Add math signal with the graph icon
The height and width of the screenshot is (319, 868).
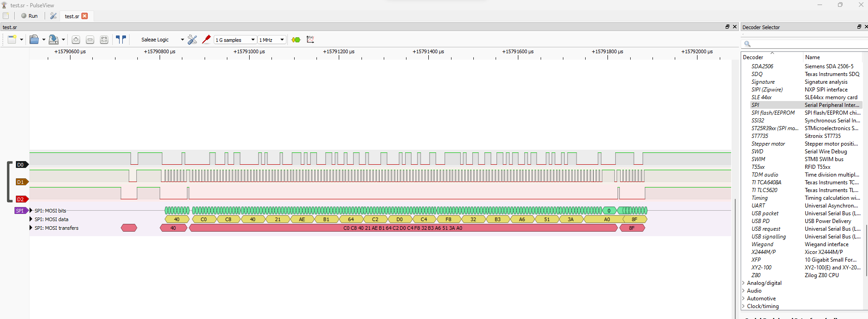pos(311,40)
